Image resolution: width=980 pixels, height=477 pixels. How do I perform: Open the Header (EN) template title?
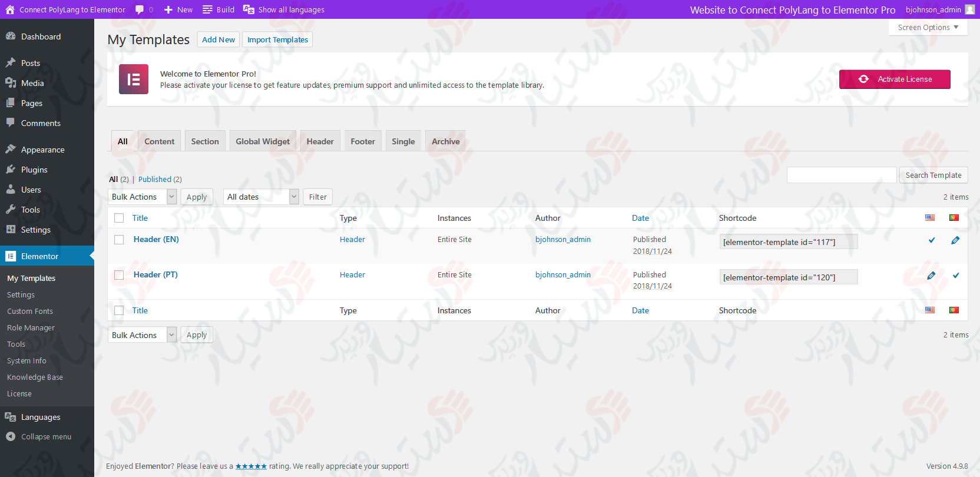[156, 239]
